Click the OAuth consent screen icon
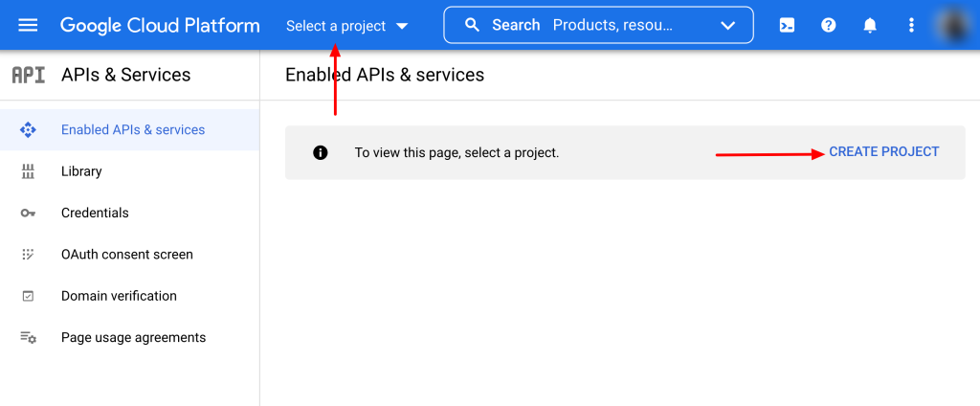The width and height of the screenshot is (980, 406). pos(28,255)
